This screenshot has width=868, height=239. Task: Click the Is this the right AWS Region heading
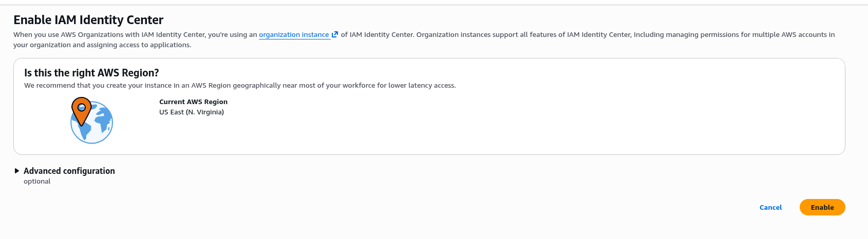(91, 73)
